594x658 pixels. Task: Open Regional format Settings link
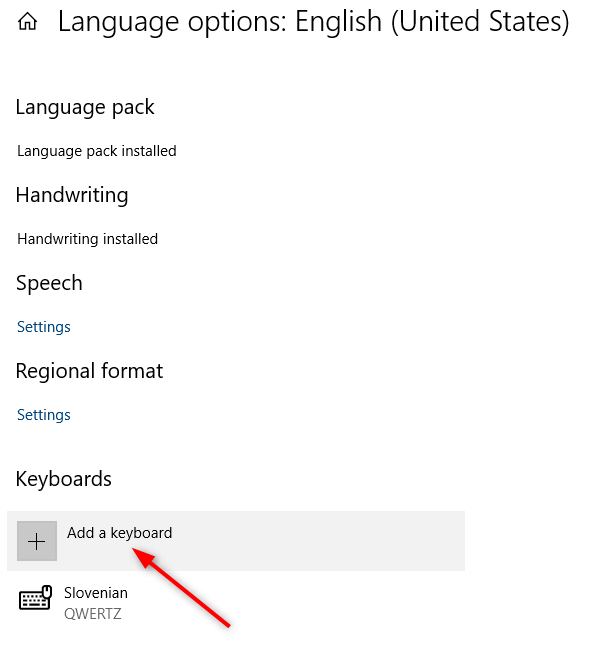tap(44, 415)
